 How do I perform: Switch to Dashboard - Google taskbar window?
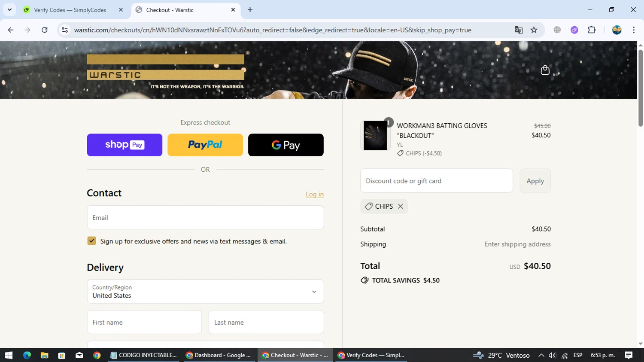[219, 355]
